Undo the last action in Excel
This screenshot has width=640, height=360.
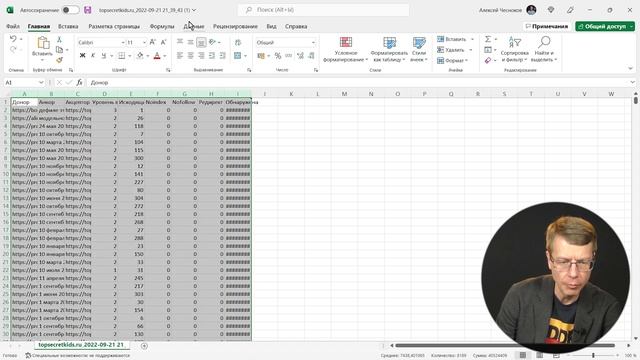pyautogui.click(x=13, y=39)
